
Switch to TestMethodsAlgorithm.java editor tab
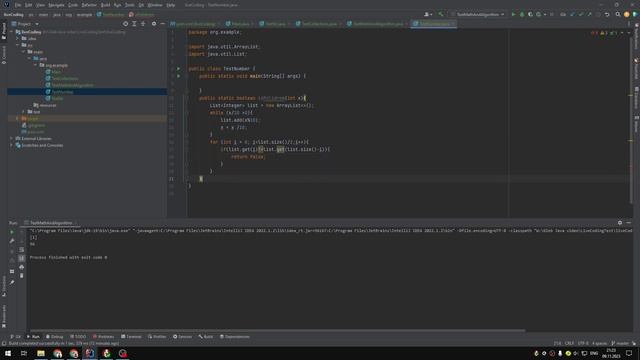click(378, 24)
